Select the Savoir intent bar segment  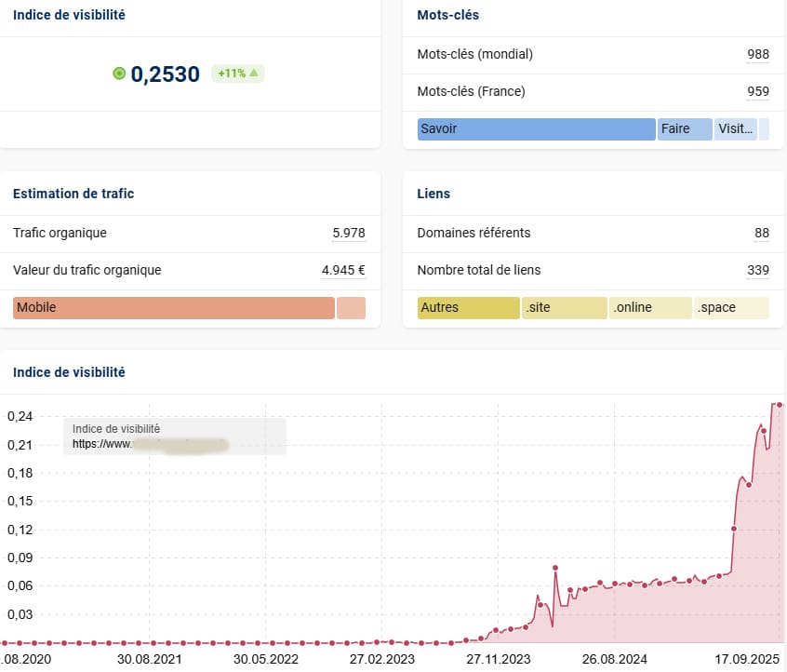pyautogui.click(x=536, y=129)
